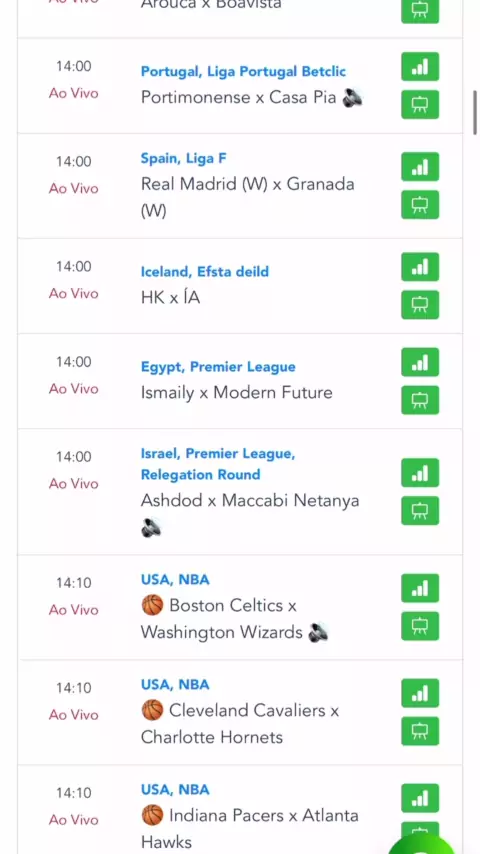
Task: Click the page vertical scrollbar thumb
Action: pyautogui.click(x=475, y=113)
